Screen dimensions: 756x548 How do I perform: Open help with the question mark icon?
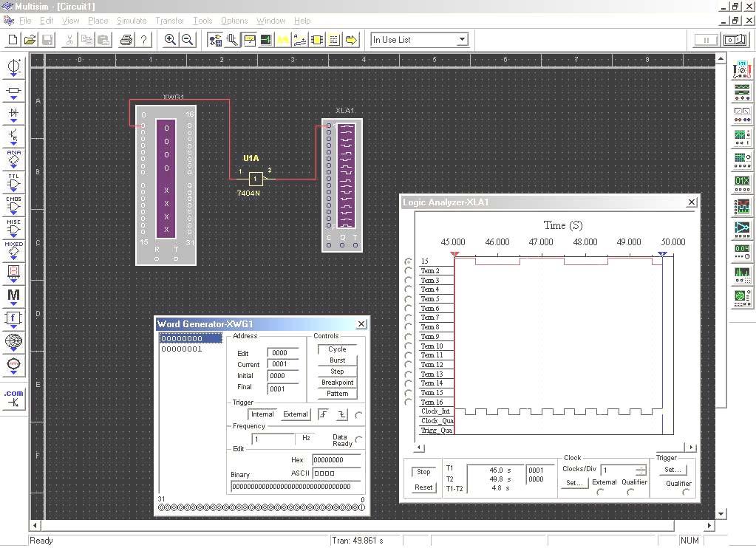click(x=143, y=40)
